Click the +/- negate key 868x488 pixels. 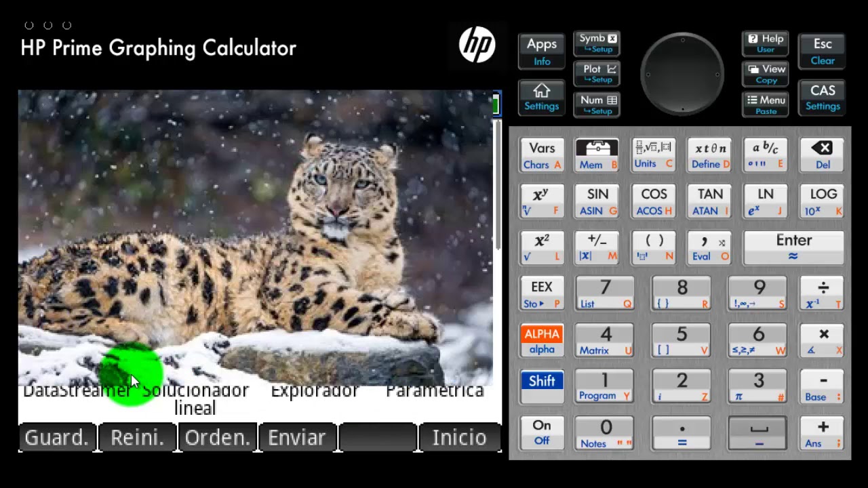click(597, 247)
